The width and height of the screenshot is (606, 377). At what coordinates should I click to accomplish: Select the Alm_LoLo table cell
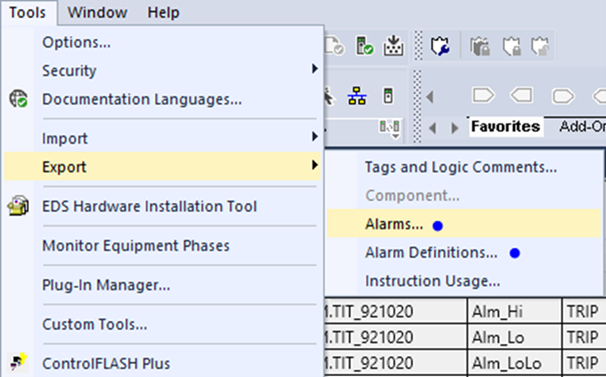click(514, 363)
